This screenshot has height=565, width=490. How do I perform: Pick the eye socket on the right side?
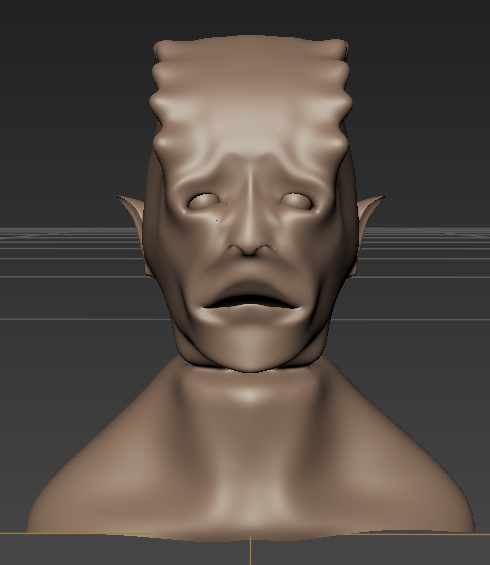click(297, 201)
